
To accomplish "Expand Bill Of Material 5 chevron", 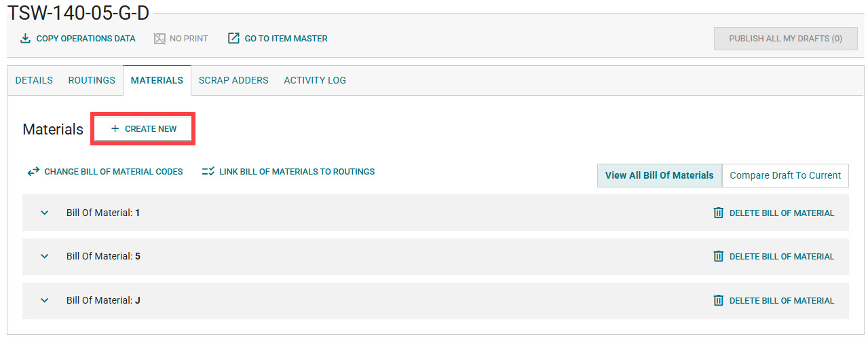I will 45,256.
